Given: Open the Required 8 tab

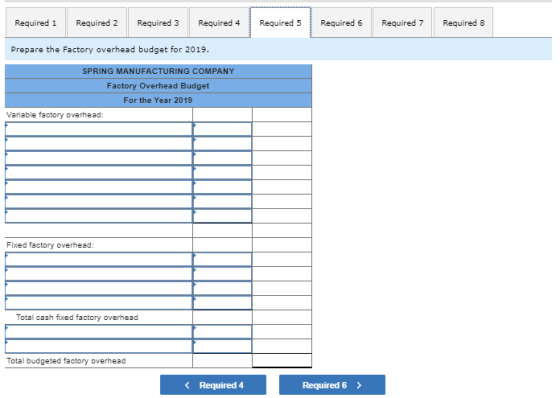Looking at the screenshot, I should click(x=464, y=23).
